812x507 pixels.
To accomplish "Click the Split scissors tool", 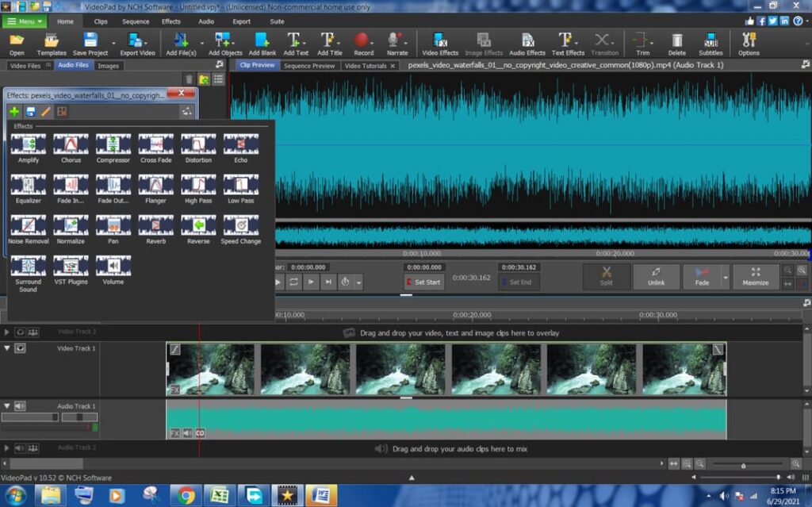I will pyautogui.click(x=606, y=276).
